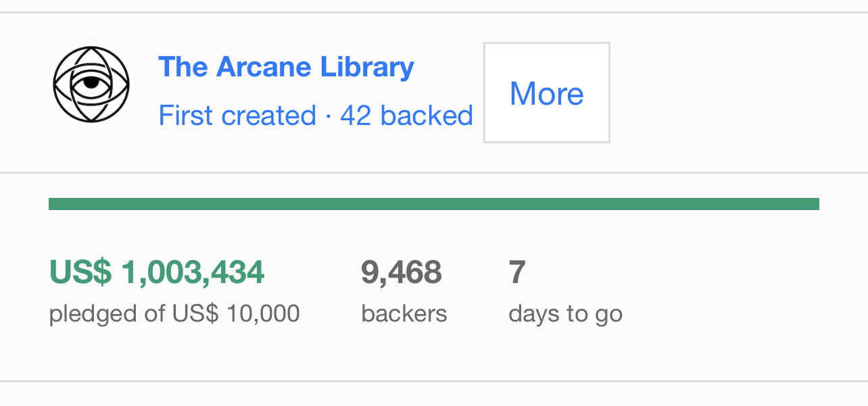Click the 10,000 goal figure
Image resolution: width=868 pixels, height=406 pixels.
[x=262, y=313]
